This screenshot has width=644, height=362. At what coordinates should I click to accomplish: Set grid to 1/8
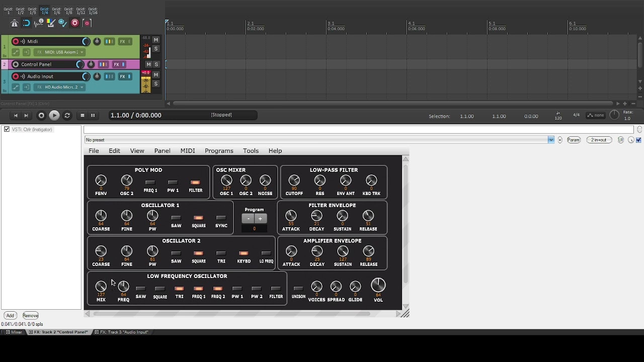(x=69, y=11)
